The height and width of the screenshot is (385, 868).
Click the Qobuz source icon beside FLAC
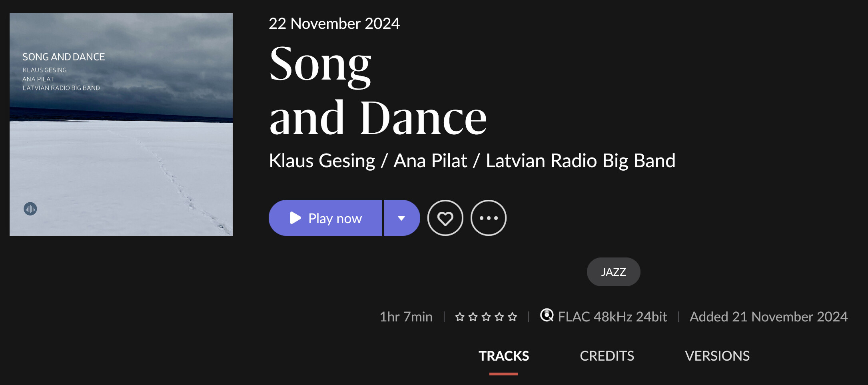click(x=547, y=315)
